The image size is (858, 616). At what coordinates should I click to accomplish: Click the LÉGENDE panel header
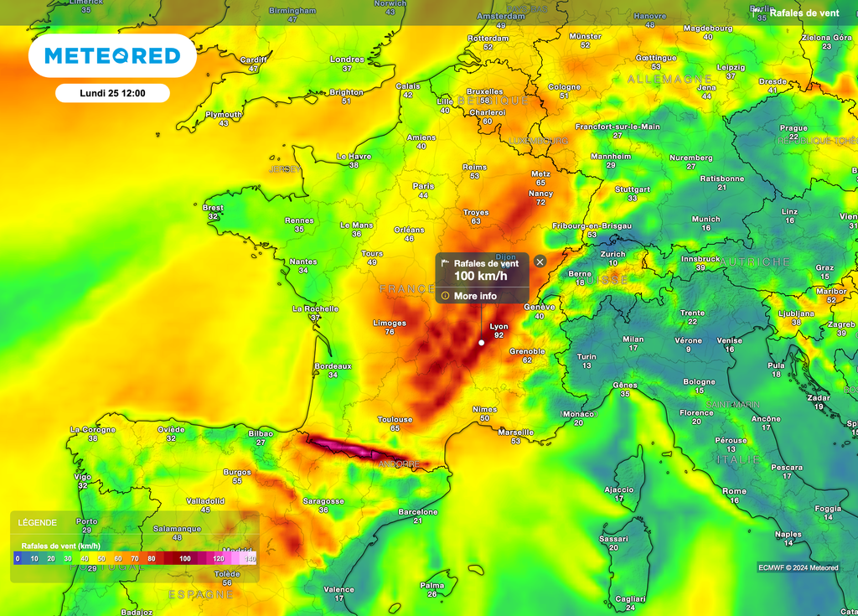click(37, 522)
